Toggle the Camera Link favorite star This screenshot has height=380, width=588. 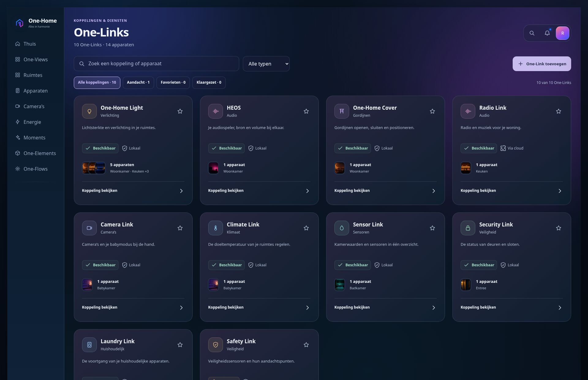click(x=180, y=228)
